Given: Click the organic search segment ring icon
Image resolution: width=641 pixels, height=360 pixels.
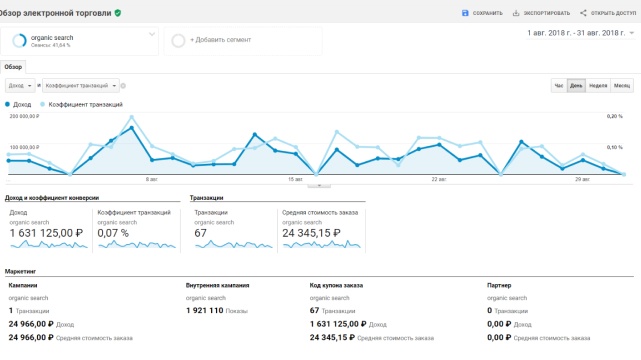Looking at the screenshot, I should [19, 40].
